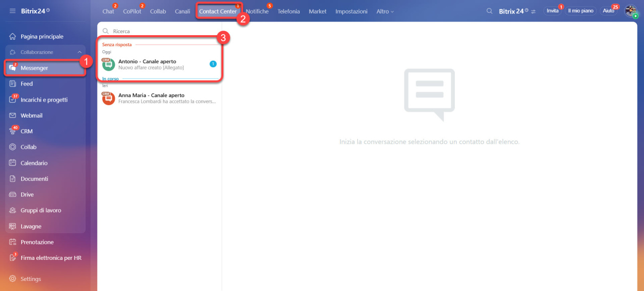
Task: Click the sliders settings icon next to the Bitrix24 title
Action: point(534,11)
